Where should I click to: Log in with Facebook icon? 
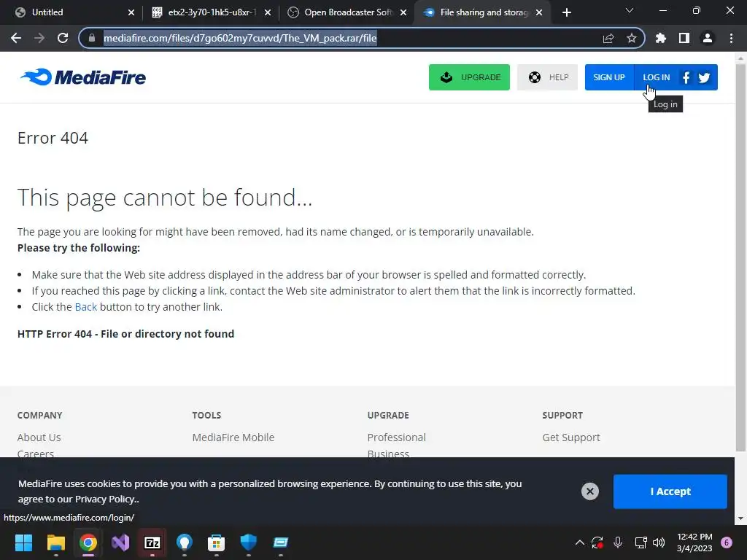tap(686, 77)
